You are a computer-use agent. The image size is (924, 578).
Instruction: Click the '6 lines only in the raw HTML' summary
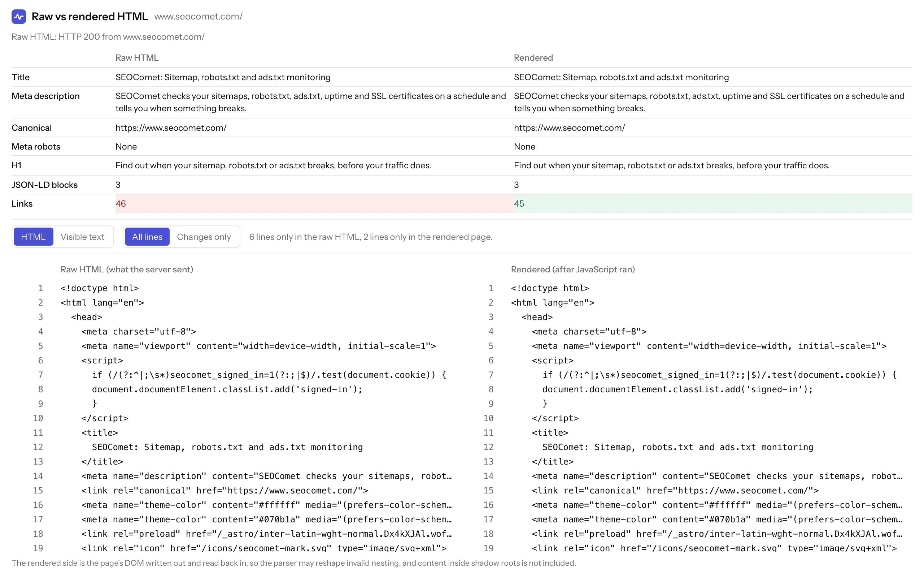pyautogui.click(x=371, y=237)
